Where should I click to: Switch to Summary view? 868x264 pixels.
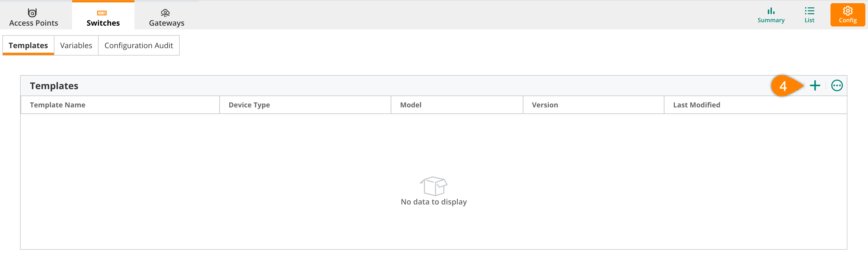click(771, 15)
